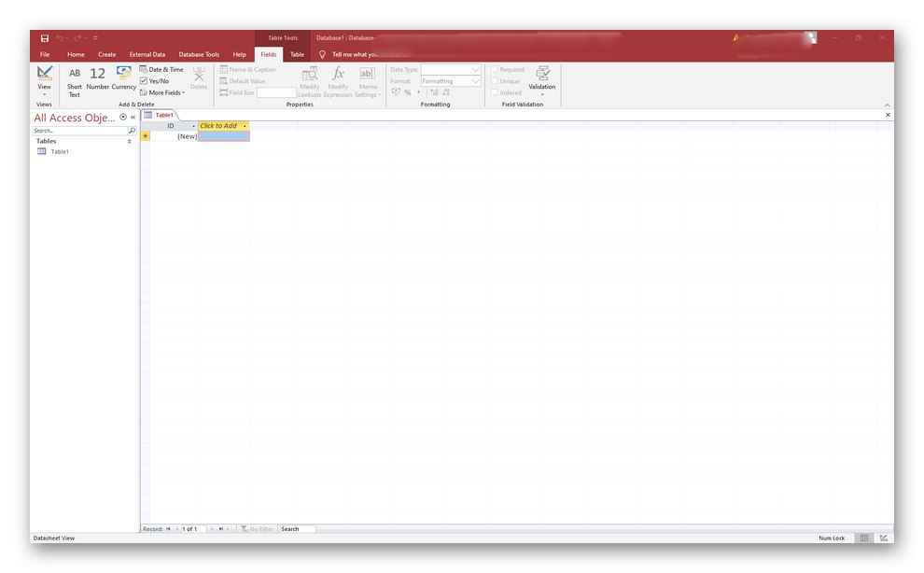This screenshot has height=573, width=924.
Task: Select the Table tab under Table Tools
Action: [297, 54]
